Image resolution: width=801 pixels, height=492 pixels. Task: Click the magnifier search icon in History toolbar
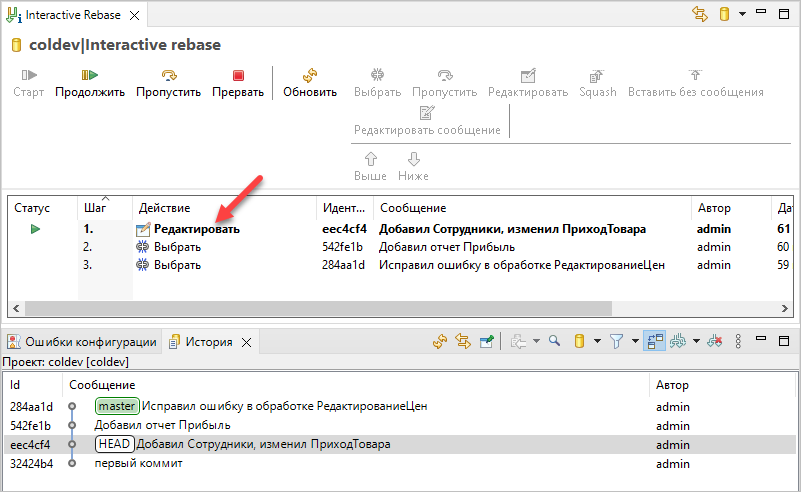pos(553,341)
